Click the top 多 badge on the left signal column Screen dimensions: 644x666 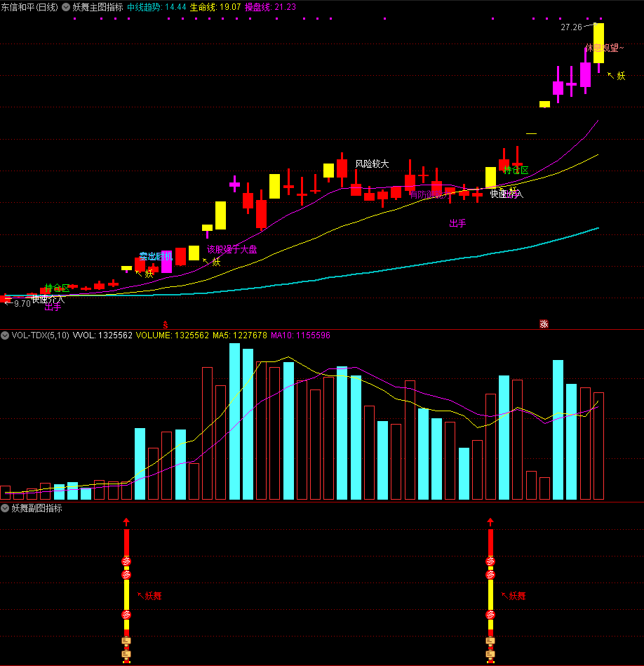tap(126, 561)
